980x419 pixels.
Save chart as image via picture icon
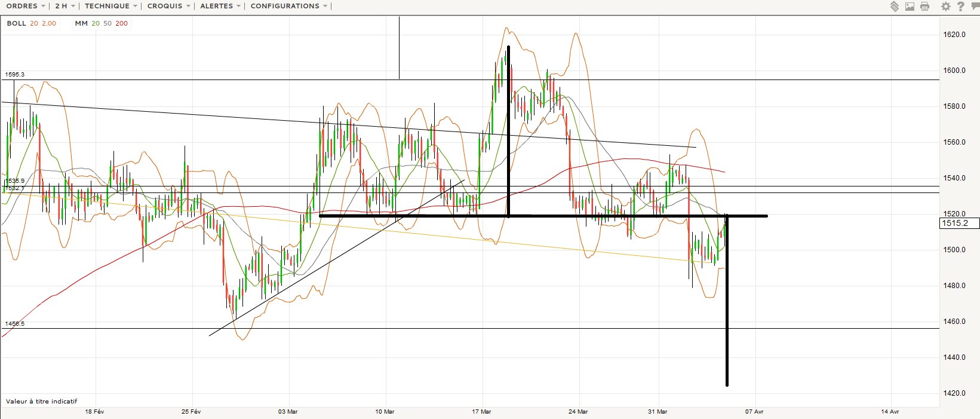point(910,7)
